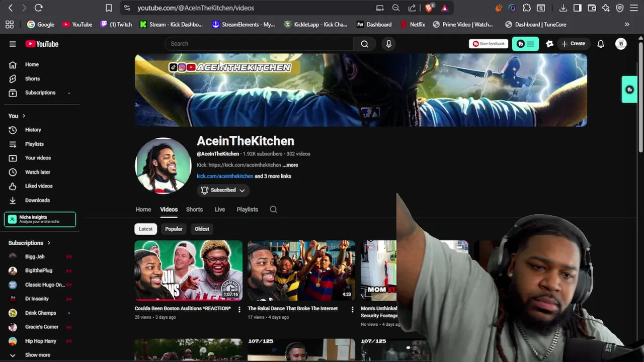
Task: Click the Brave Shields lion icon
Action: (429, 8)
